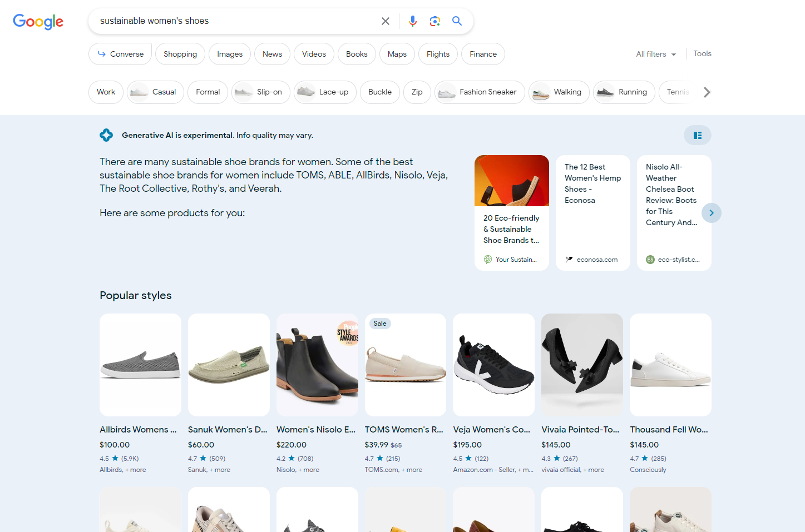
Task: Switch to the News tab
Action: 272,54
